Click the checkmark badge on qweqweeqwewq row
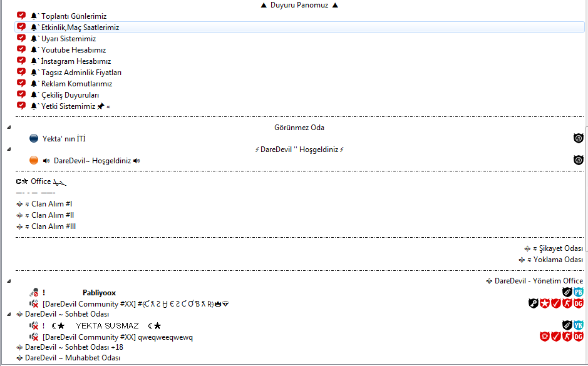The image size is (588, 366). pos(555,337)
